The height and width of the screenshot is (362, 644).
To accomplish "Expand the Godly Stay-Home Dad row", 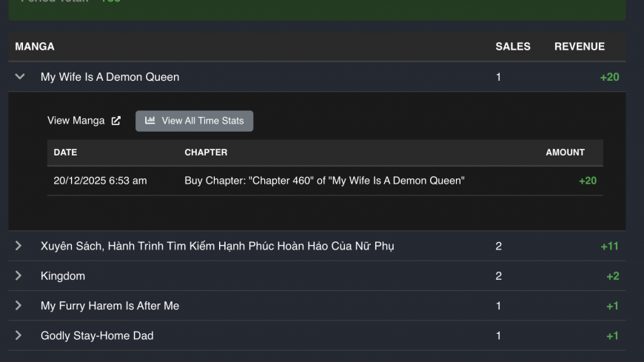I will (x=19, y=335).
